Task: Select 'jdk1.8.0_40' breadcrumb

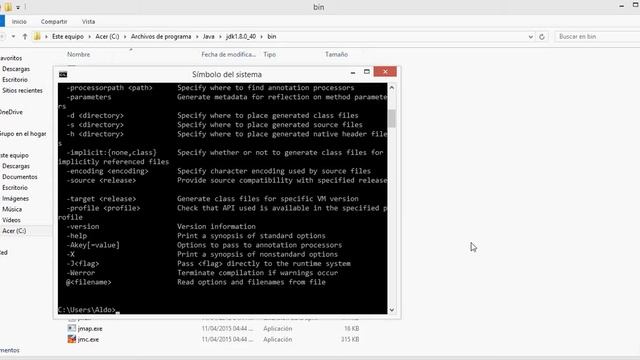Action: pos(241,37)
